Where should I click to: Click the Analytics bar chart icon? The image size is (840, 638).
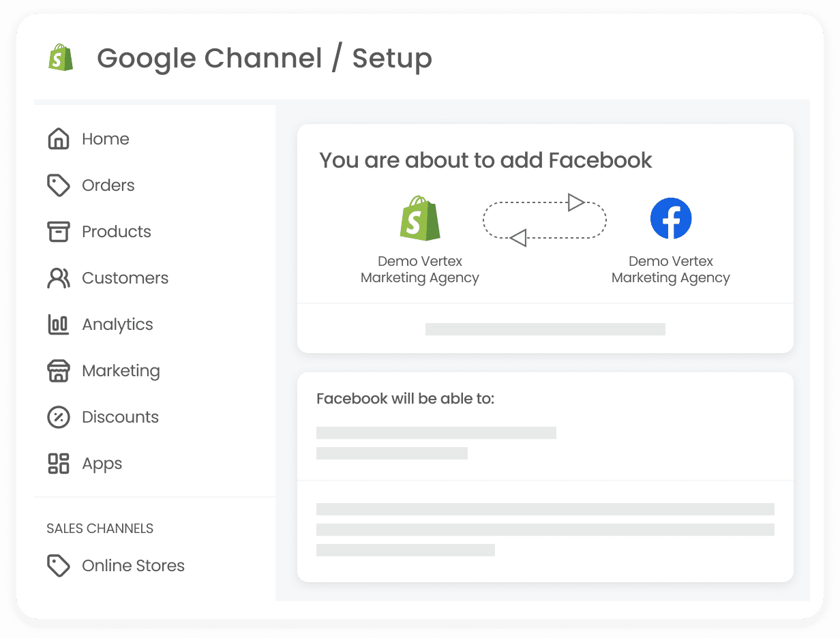pyautogui.click(x=59, y=324)
